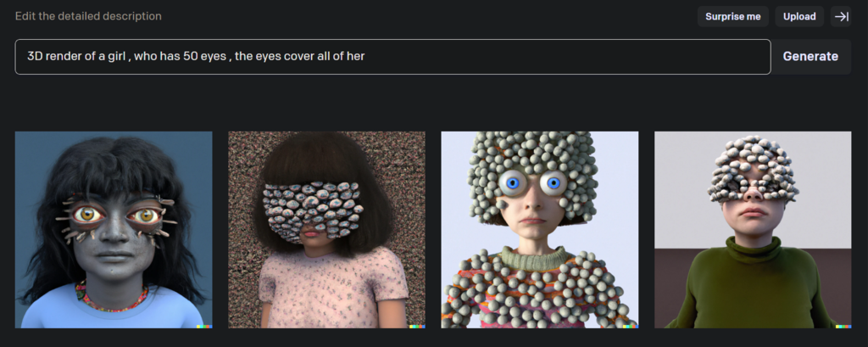Click the Surprise me button
This screenshot has width=868, height=347.
(733, 17)
